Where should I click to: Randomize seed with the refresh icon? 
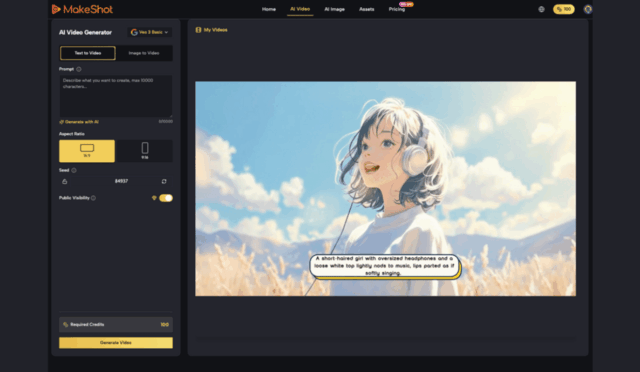pos(164,181)
